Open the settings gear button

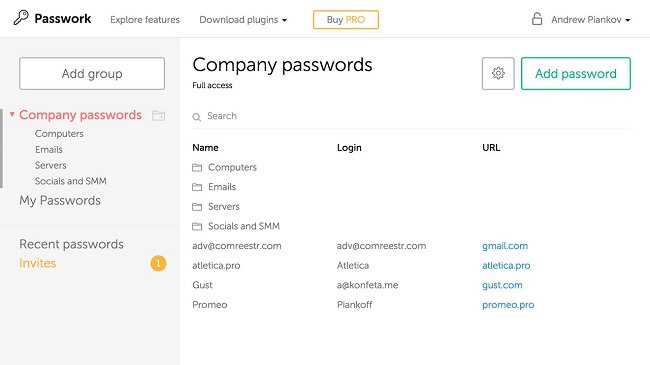pyautogui.click(x=498, y=73)
